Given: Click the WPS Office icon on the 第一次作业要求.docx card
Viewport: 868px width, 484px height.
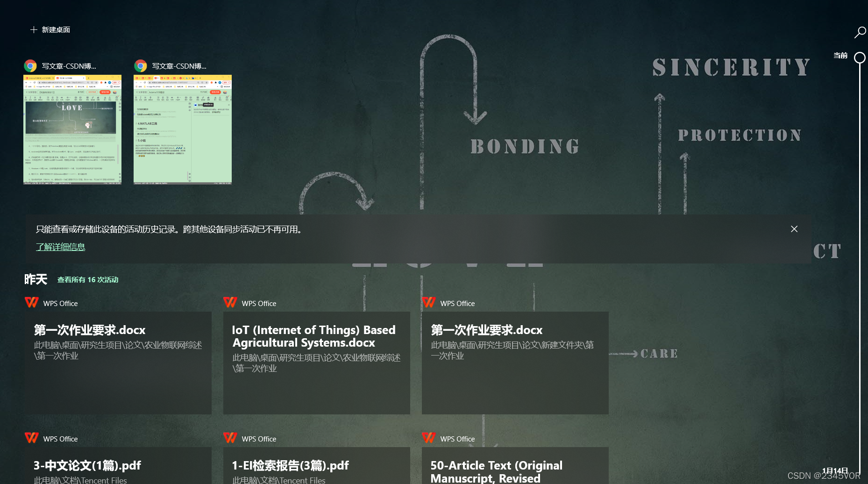Looking at the screenshot, I should [x=31, y=302].
